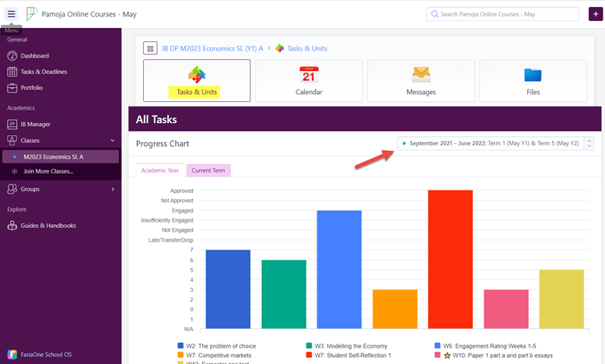Viewport: 605px width, 364px height.
Task: Toggle W2 The problem of choice legend swatch
Action: [180, 346]
